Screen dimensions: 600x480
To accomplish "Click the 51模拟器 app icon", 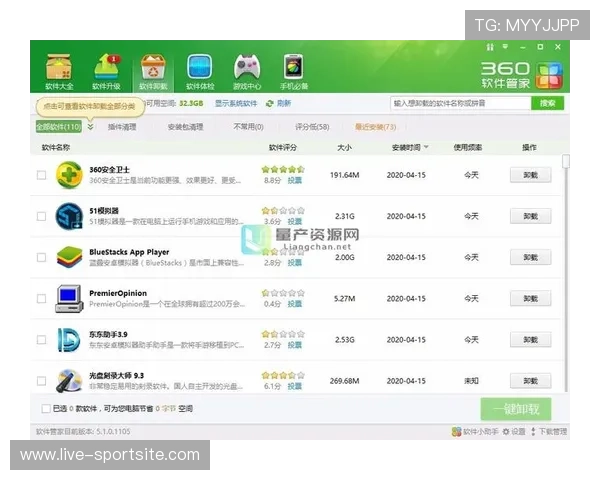I will [69, 216].
